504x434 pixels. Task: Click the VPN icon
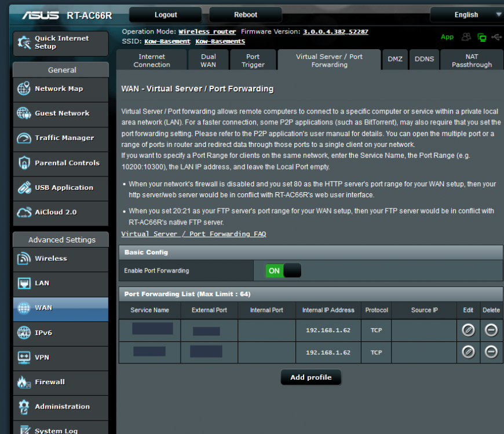tap(24, 357)
